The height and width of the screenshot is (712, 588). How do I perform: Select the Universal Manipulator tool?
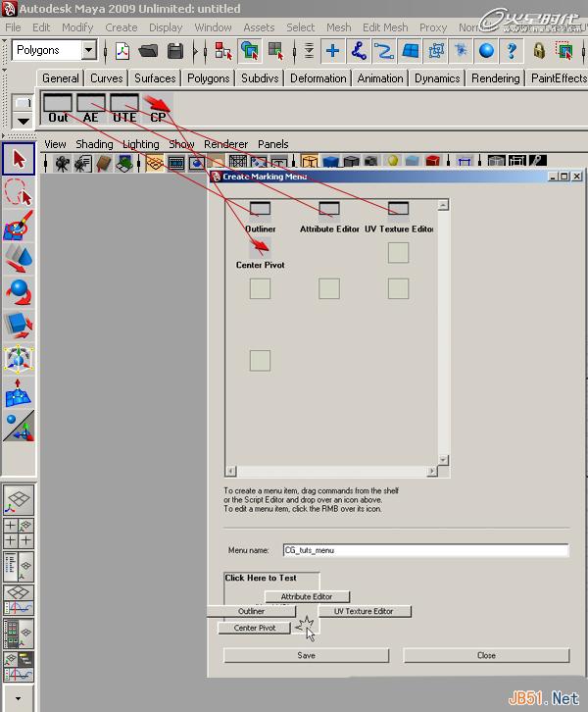[19, 359]
